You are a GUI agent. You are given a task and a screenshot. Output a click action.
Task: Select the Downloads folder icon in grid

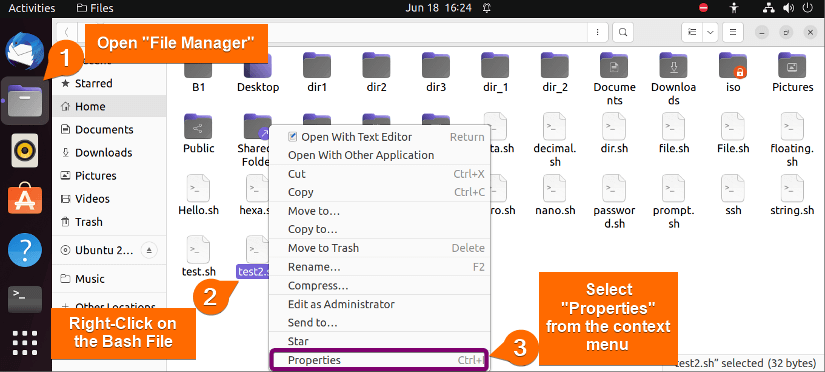673,66
